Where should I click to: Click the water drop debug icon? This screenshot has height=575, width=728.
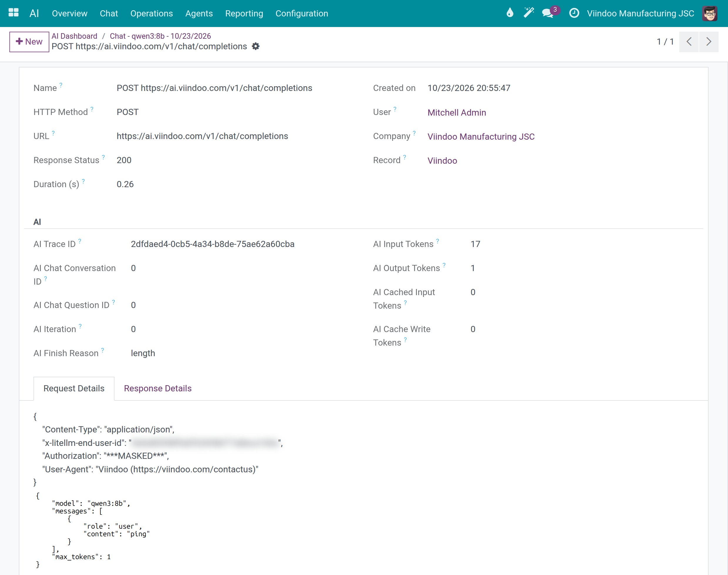(510, 13)
